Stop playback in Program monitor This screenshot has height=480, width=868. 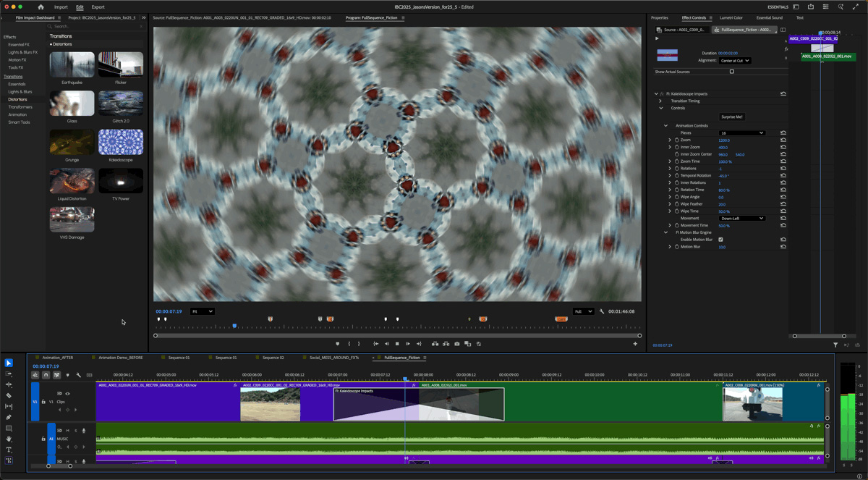(397, 344)
